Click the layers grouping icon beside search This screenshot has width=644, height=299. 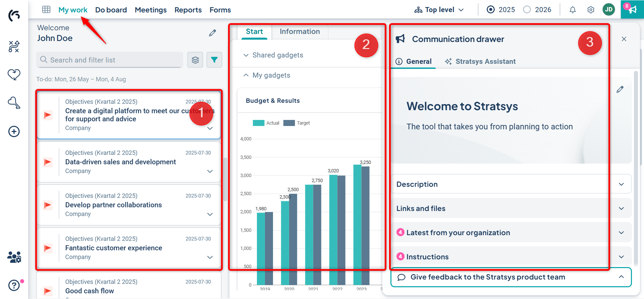195,60
